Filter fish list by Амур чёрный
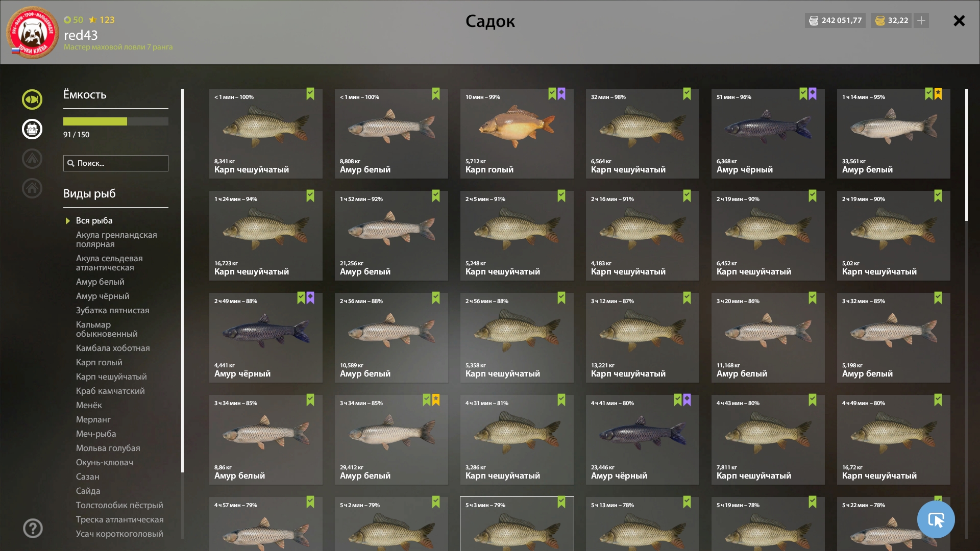 (103, 296)
